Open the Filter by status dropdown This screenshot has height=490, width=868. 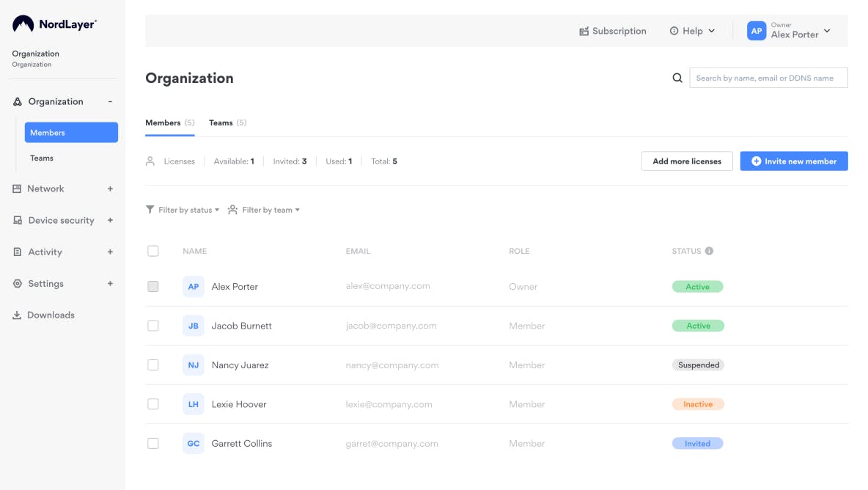pyautogui.click(x=183, y=210)
